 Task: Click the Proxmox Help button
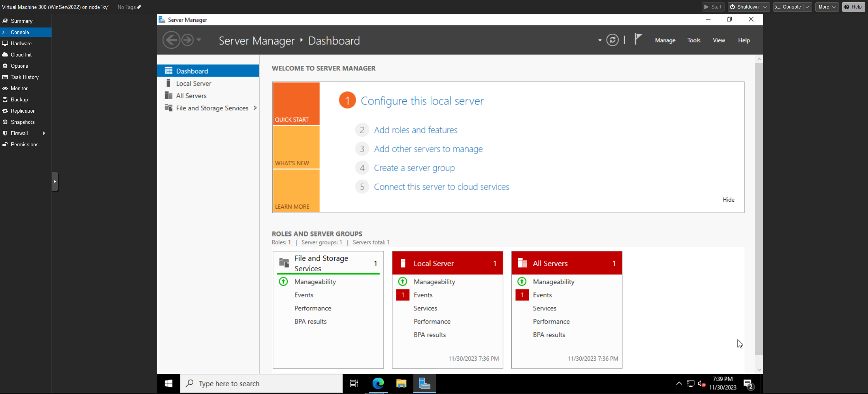coord(853,7)
